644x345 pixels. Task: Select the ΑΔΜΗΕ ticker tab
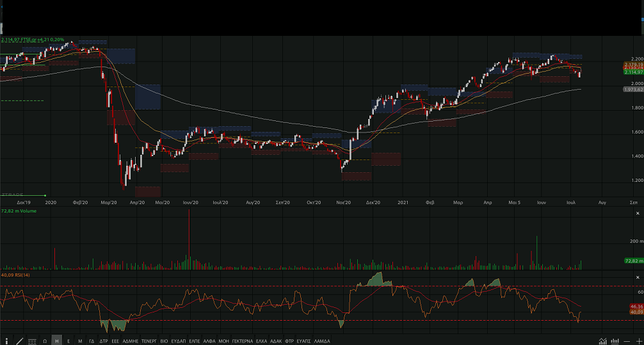pos(131,341)
